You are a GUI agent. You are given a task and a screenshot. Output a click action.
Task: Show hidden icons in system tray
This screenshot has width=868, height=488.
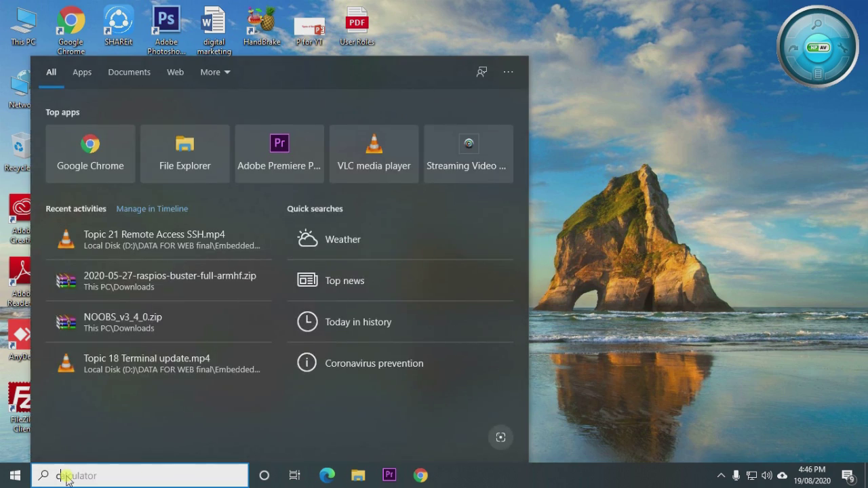pyautogui.click(x=721, y=475)
